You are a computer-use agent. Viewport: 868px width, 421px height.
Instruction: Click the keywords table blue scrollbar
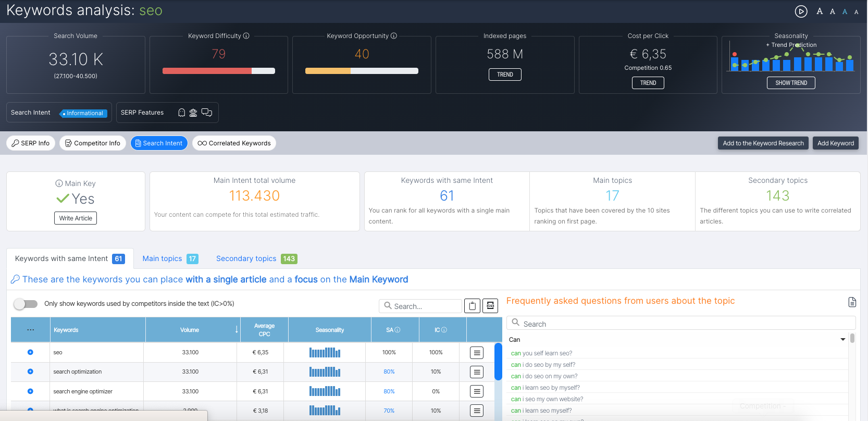(499, 362)
